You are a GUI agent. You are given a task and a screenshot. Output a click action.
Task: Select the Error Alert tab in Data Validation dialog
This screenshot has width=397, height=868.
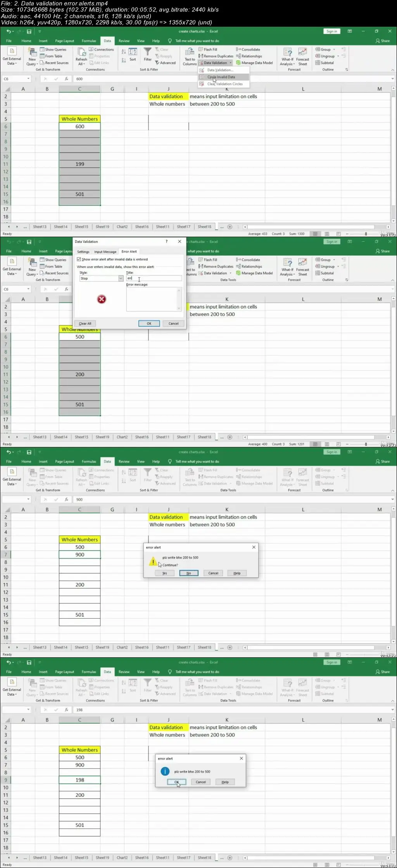(129, 251)
